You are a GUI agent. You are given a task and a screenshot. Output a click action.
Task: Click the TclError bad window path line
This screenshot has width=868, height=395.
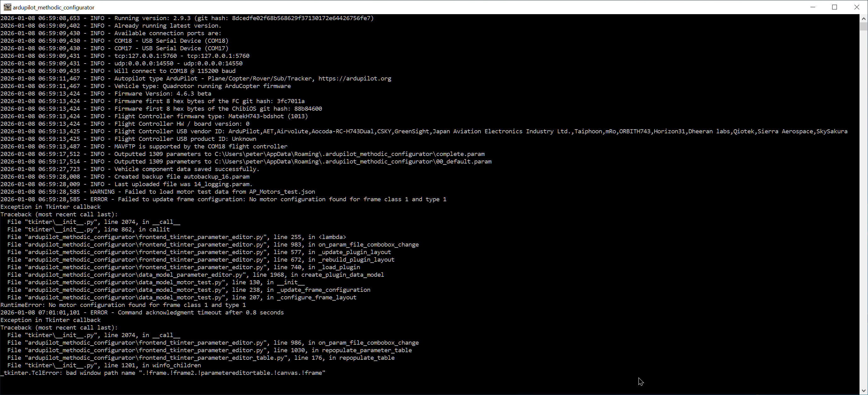click(163, 373)
